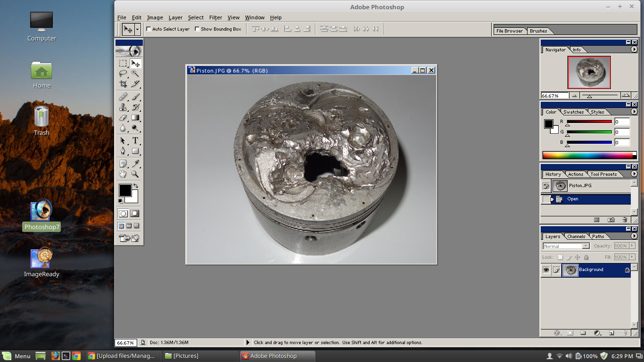Select the Eyedropper tool

click(135, 164)
